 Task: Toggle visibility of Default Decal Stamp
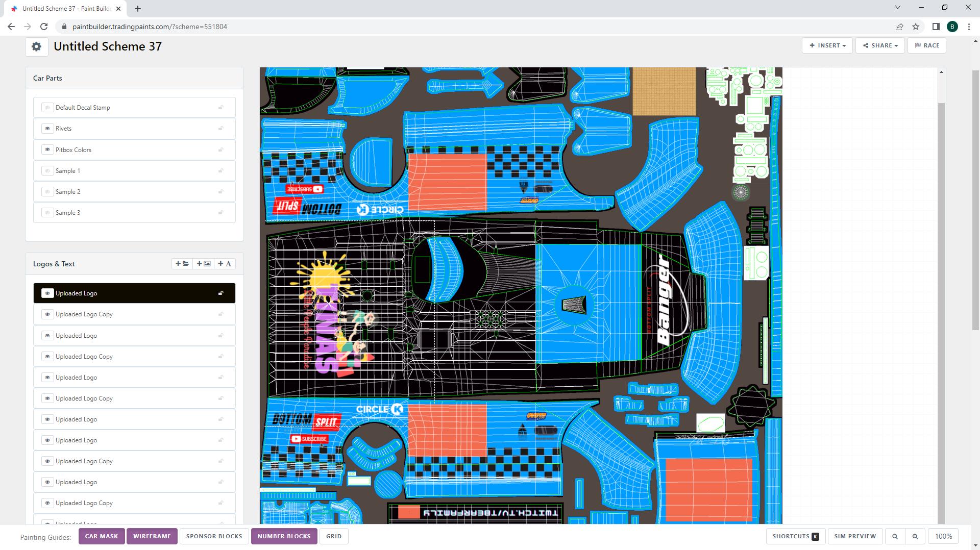tap(47, 108)
